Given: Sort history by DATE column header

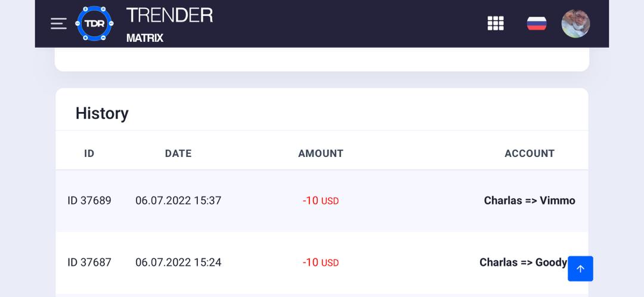Looking at the screenshot, I should coord(178,154).
